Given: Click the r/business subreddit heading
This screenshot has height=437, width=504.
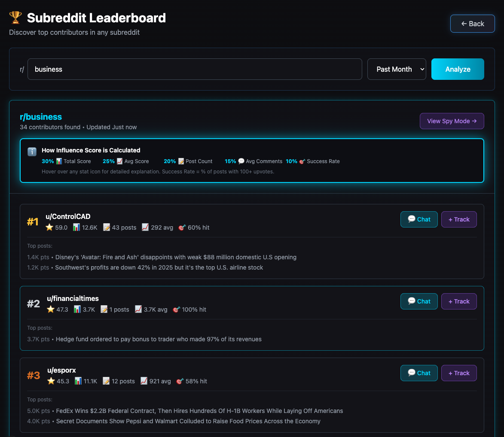Looking at the screenshot, I should (41, 117).
